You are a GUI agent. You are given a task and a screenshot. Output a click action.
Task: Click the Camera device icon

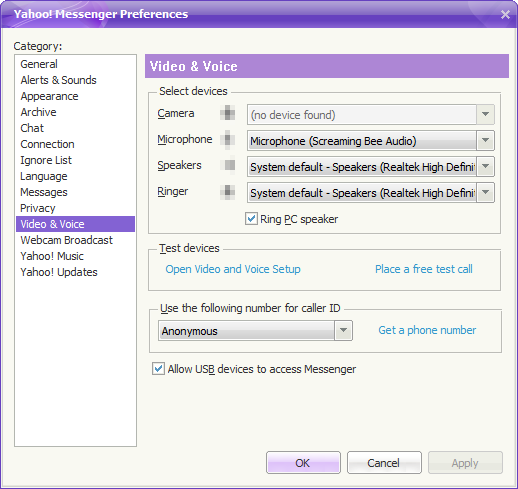228,113
